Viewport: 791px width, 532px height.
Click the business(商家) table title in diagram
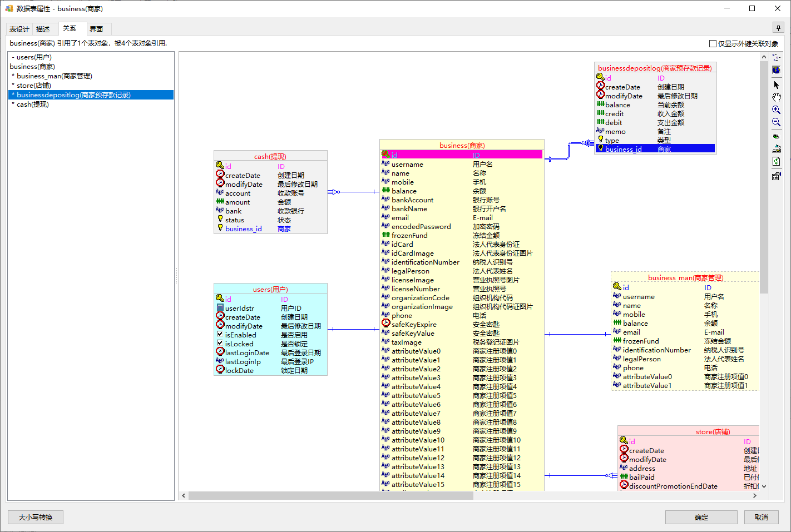click(x=462, y=145)
